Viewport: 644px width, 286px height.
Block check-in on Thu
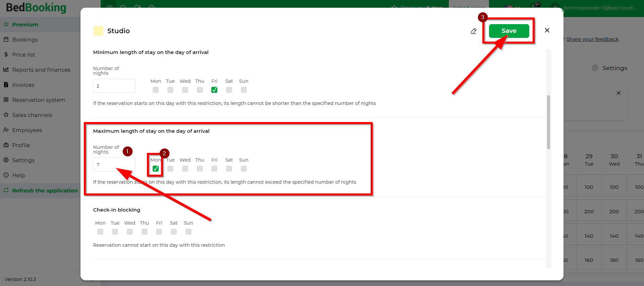pyautogui.click(x=145, y=232)
